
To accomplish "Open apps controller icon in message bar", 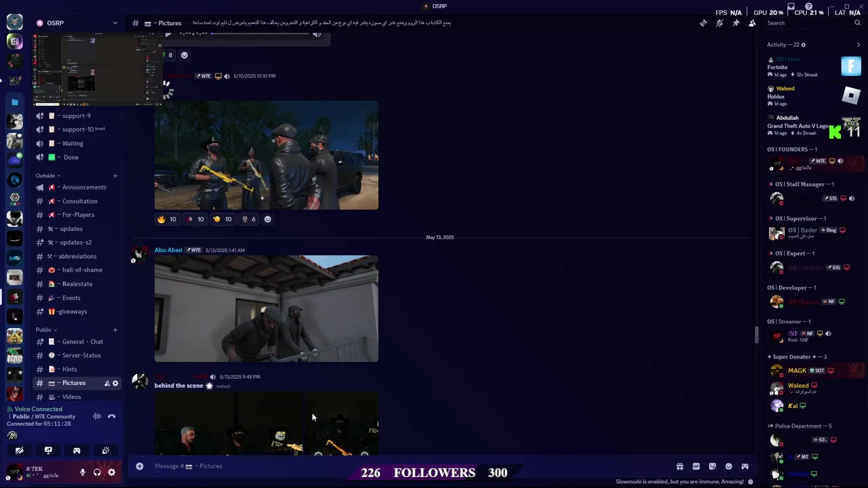I will tap(745, 466).
